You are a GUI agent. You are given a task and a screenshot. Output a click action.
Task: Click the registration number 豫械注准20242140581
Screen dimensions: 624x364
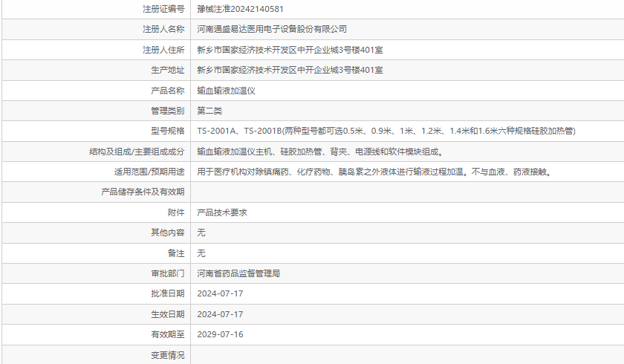pyautogui.click(x=240, y=9)
